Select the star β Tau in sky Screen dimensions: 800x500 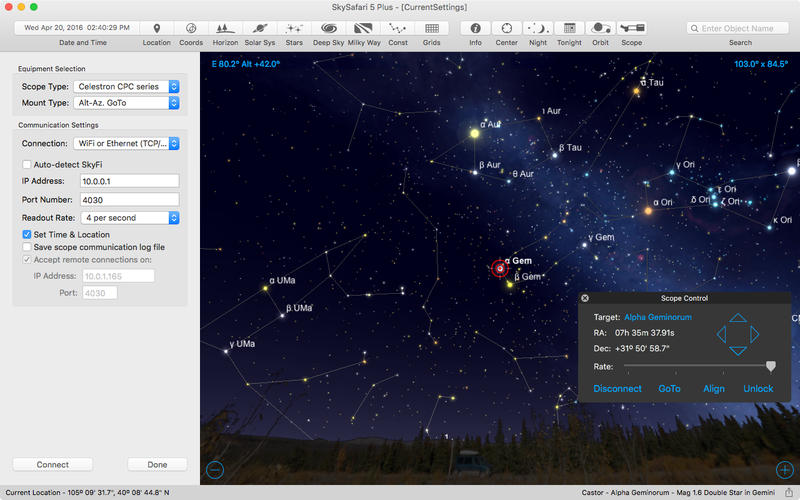(555, 155)
